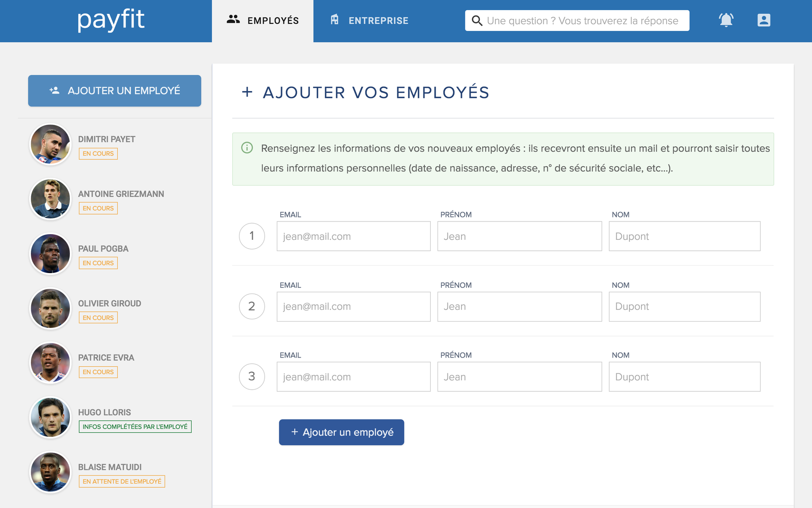Open notifications bell icon
This screenshot has height=508, width=812.
[x=726, y=20]
